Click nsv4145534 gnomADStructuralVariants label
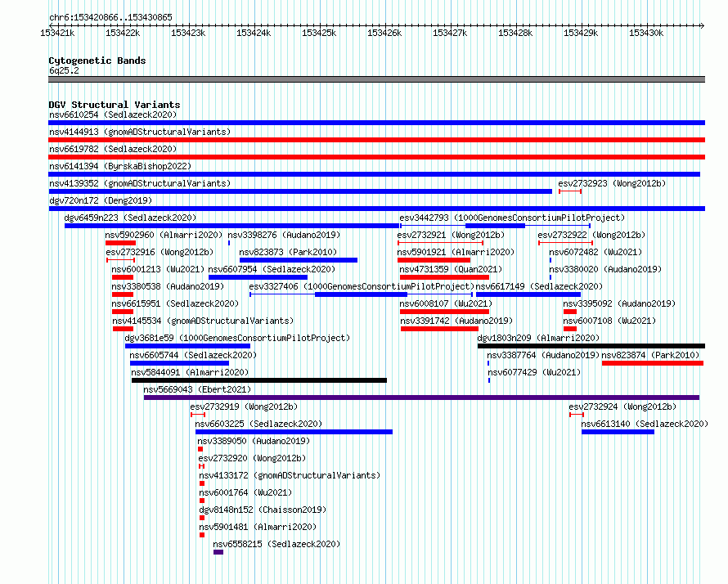 (203, 321)
